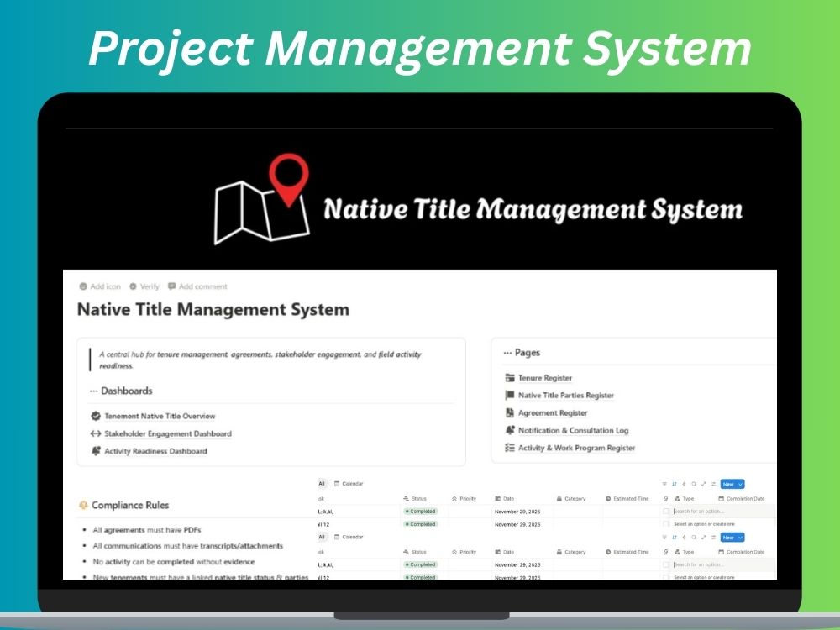
Task: Click the Verify button
Action: click(144, 286)
